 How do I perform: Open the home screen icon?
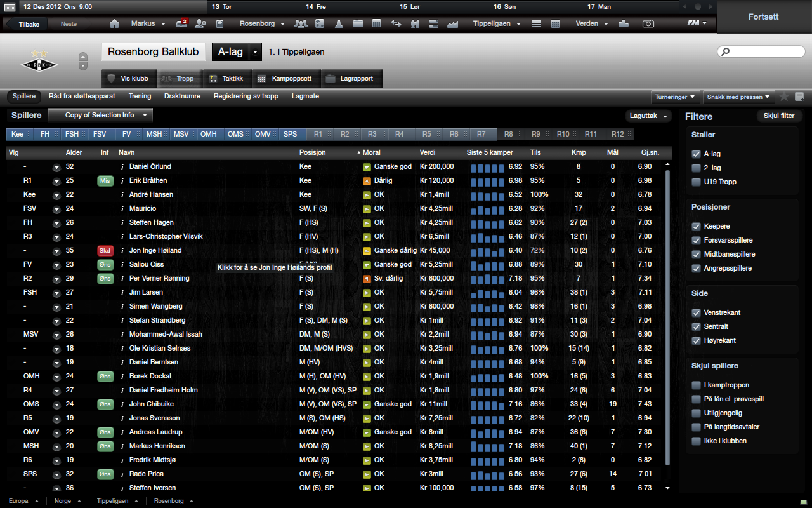pyautogui.click(x=115, y=23)
